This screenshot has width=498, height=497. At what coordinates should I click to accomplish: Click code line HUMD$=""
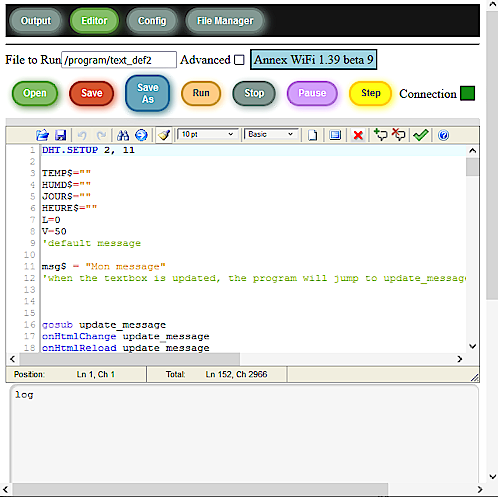66,185
